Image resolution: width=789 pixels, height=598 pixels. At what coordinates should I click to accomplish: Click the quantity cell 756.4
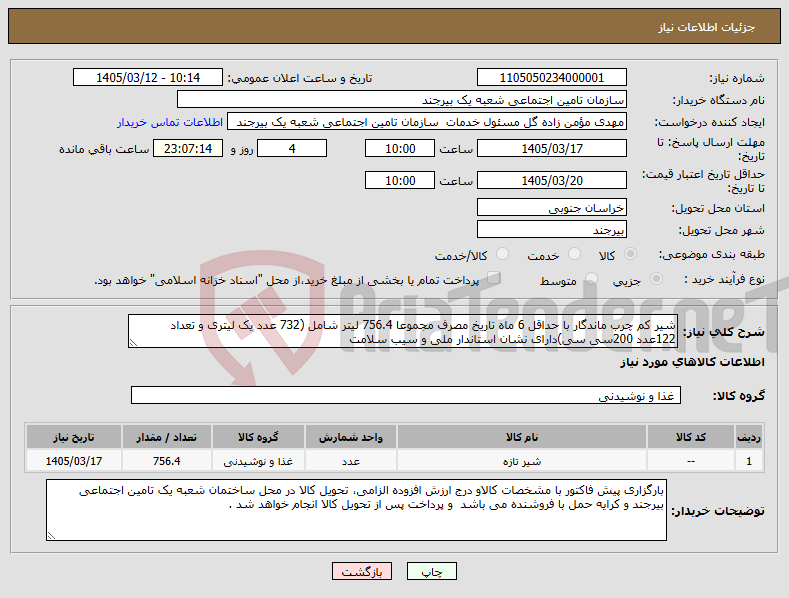[167, 461]
